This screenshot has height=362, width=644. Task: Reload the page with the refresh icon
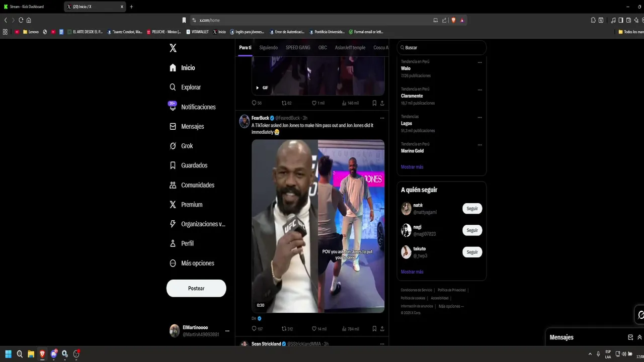(21, 20)
